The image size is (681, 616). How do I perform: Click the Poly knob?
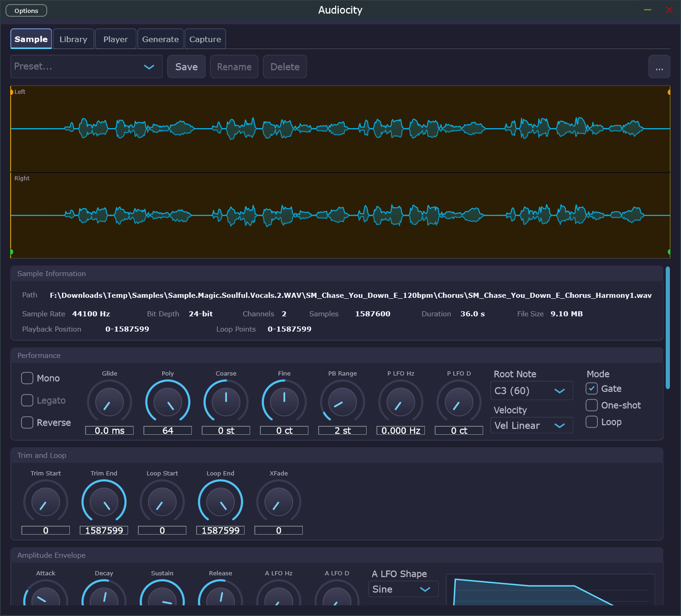[168, 402]
